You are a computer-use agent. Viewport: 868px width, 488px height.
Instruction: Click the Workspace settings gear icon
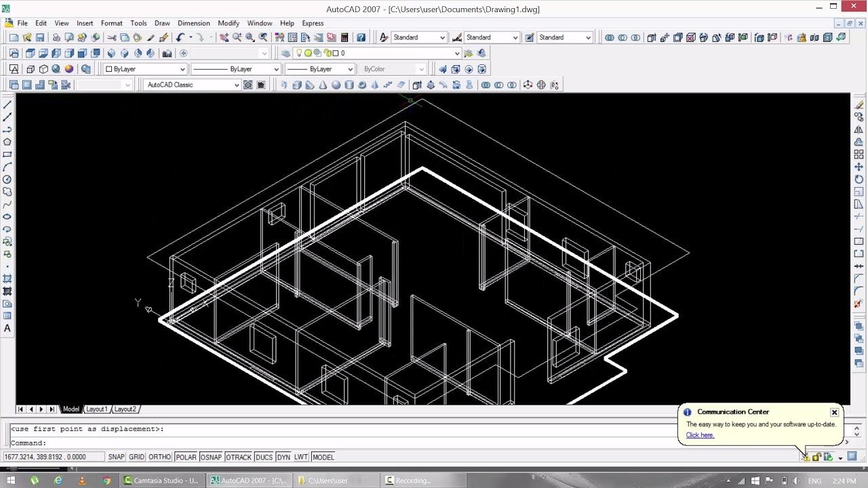coord(248,85)
